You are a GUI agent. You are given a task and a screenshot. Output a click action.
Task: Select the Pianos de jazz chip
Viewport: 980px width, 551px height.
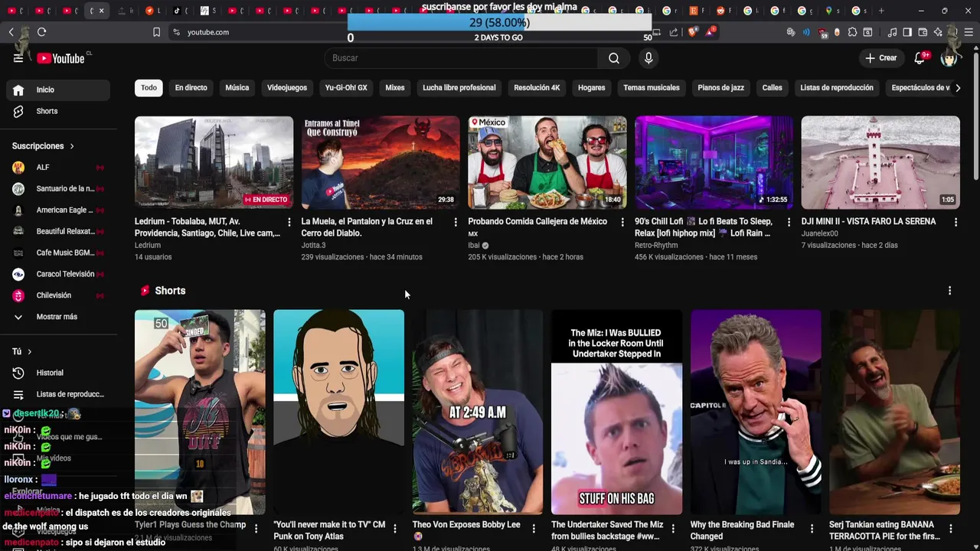point(720,88)
